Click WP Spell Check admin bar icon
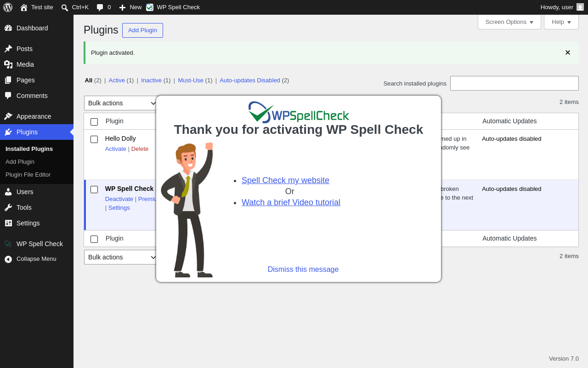The width and height of the screenshot is (588, 368). coord(150,7)
